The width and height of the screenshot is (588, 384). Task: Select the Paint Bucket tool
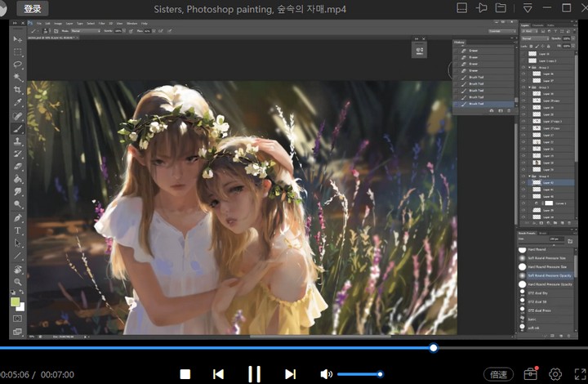click(17, 179)
